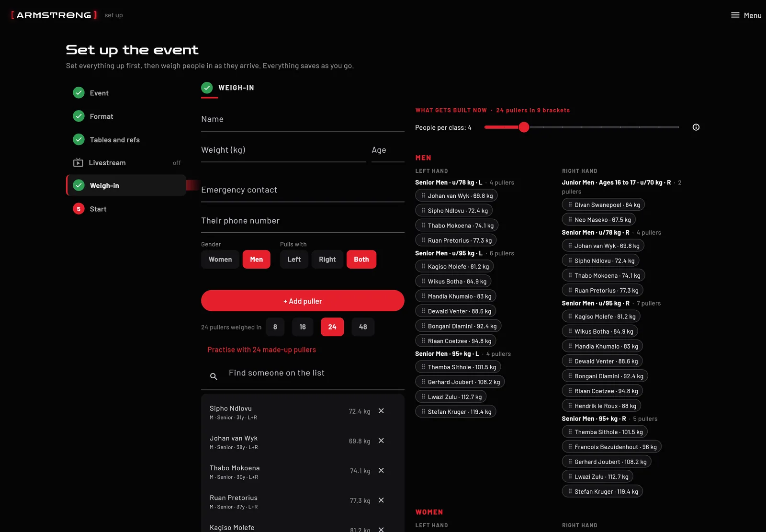Click the Format green checkmark icon
This screenshot has width=766, height=532.
click(79, 116)
